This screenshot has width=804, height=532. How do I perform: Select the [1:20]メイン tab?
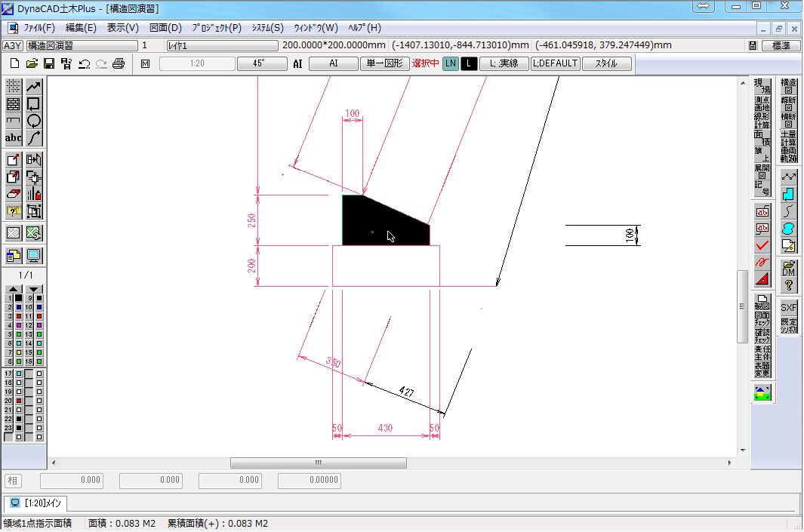pyautogui.click(x=36, y=503)
